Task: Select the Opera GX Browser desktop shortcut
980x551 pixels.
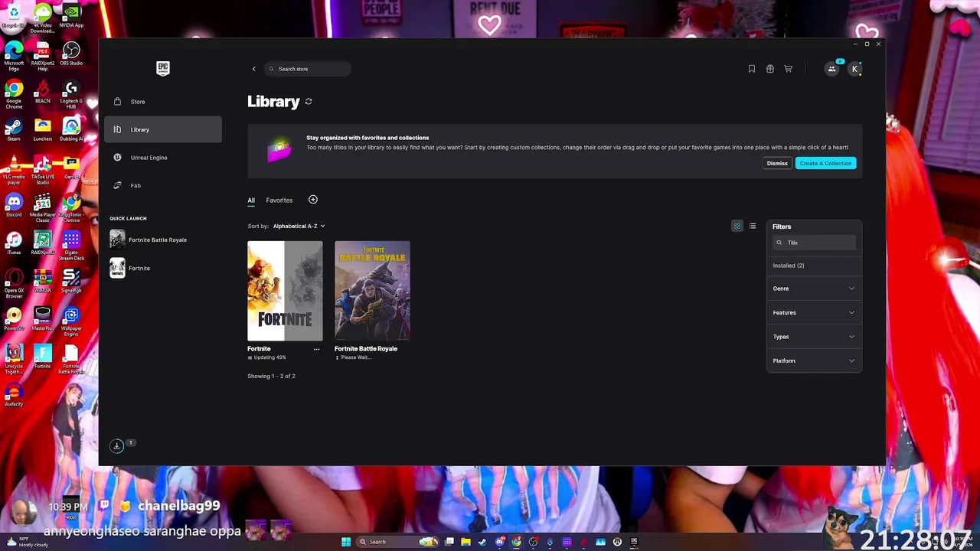Action: tap(14, 283)
